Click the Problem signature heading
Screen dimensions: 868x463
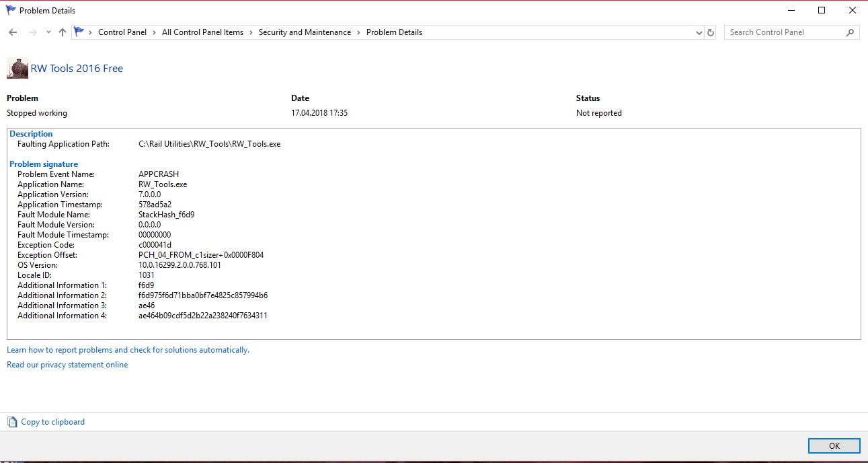pyautogui.click(x=44, y=164)
